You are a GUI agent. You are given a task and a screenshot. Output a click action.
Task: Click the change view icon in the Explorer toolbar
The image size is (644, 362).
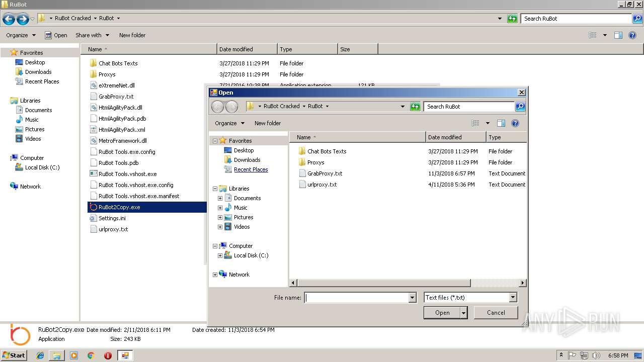pyautogui.click(x=593, y=35)
